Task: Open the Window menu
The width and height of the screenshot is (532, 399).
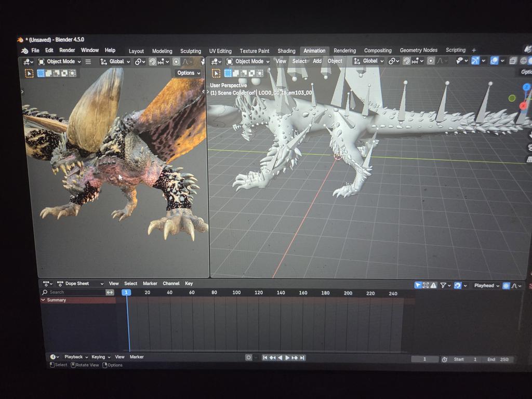Action: (x=89, y=50)
